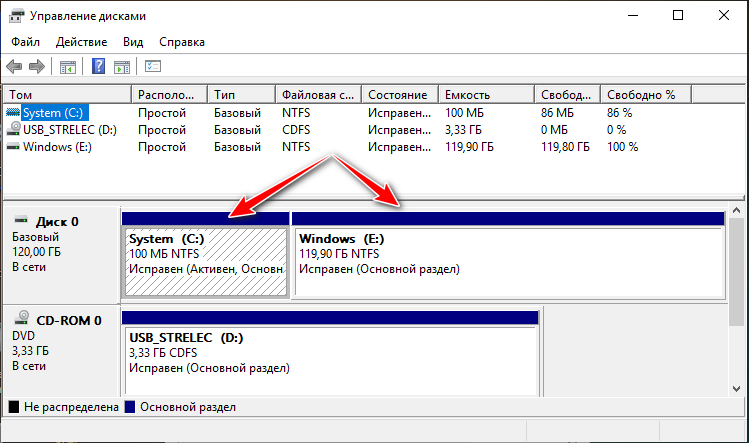Sort by the Свобод... column header

coord(567,95)
